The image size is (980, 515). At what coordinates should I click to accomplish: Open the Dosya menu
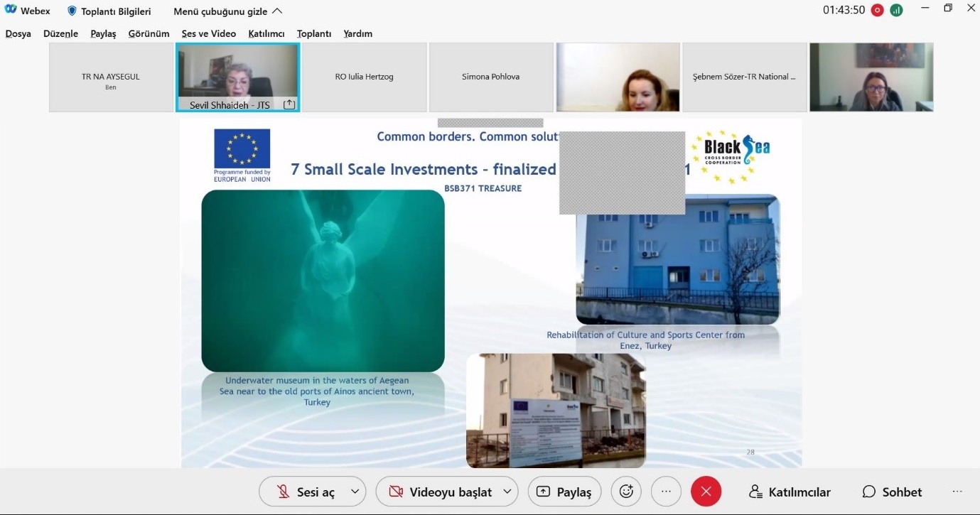coord(18,33)
